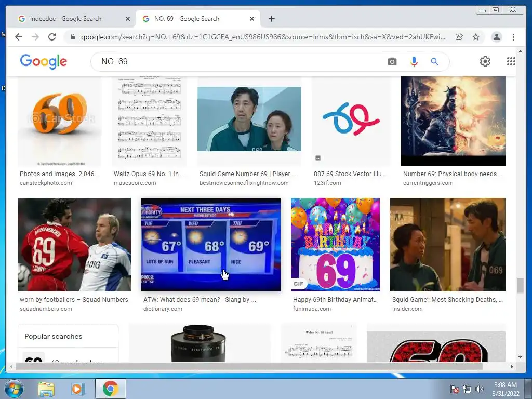Open red 69 graphic at bottom right
The height and width of the screenshot is (399, 532).
coord(436,343)
